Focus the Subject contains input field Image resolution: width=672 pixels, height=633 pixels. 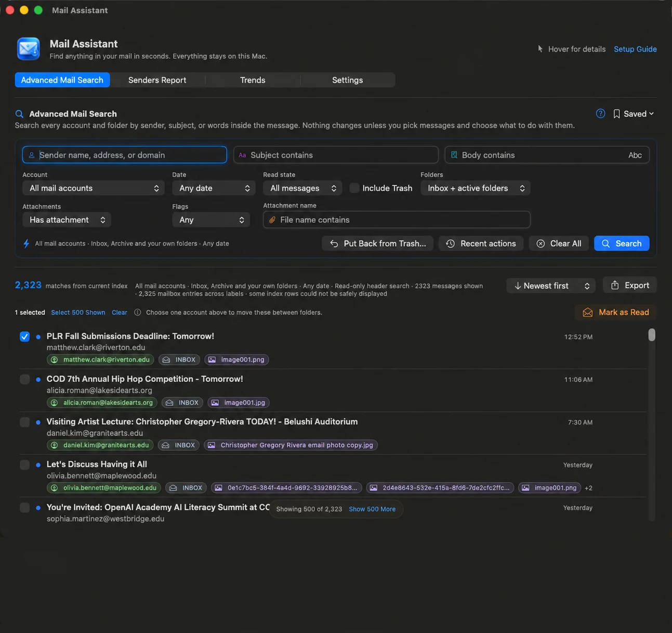point(336,155)
